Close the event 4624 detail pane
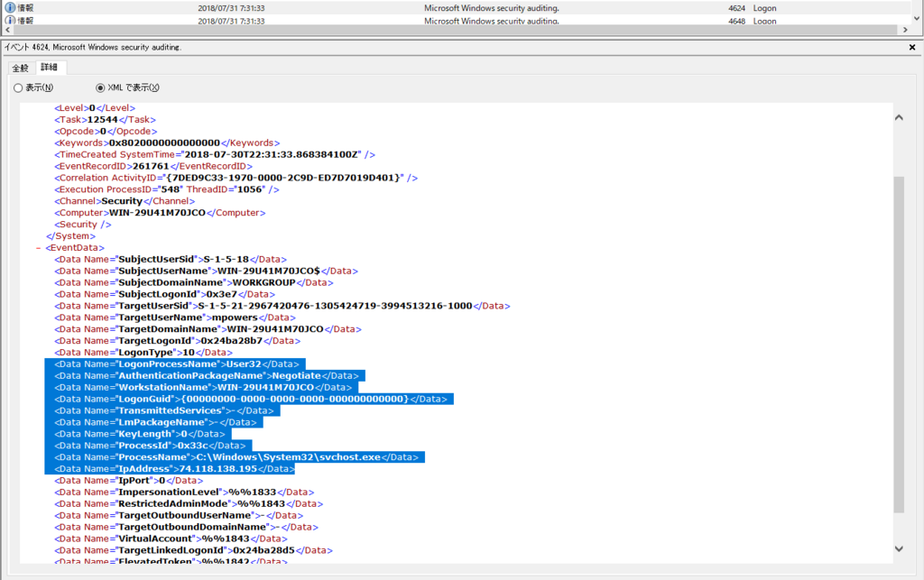The width and height of the screenshot is (924, 580). (912, 47)
